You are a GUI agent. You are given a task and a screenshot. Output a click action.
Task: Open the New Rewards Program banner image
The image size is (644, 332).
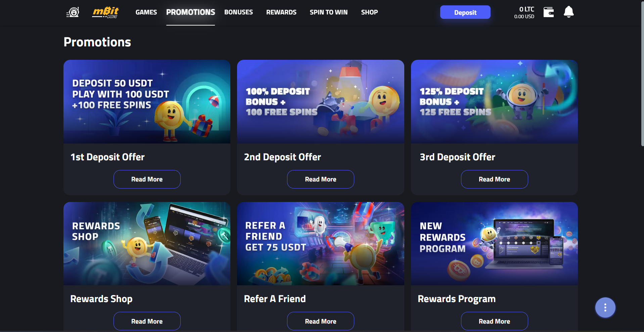click(x=494, y=244)
